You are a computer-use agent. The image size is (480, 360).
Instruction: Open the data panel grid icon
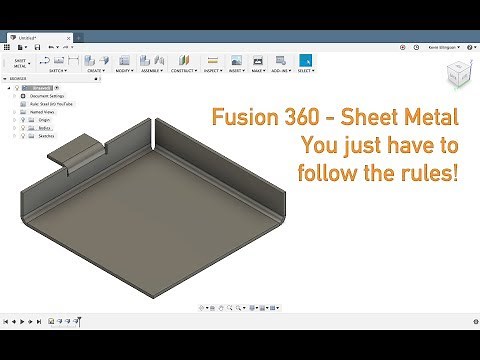point(7,47)
